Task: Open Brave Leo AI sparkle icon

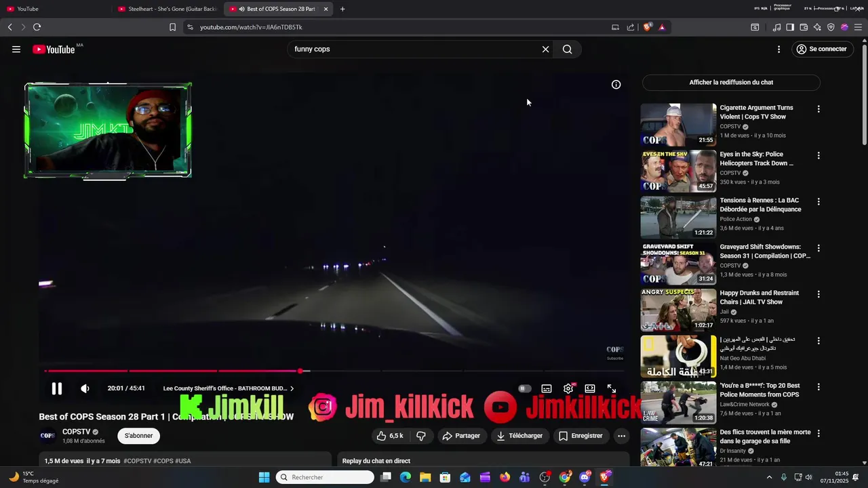Action: point(817,27)
